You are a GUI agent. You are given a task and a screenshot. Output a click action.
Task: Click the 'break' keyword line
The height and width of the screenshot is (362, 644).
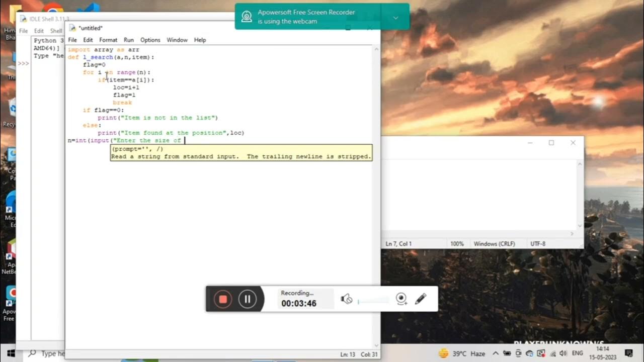[122, 103]
